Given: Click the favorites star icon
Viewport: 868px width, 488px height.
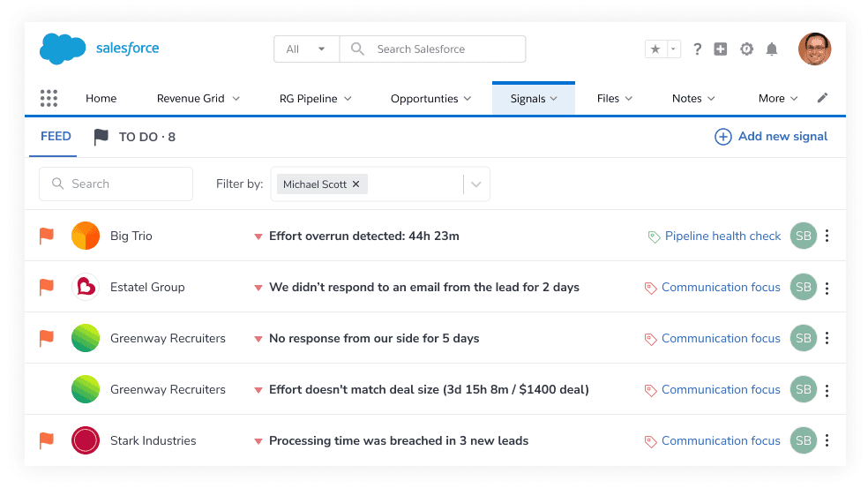Looking at the screenshot, I should [655, 49].
